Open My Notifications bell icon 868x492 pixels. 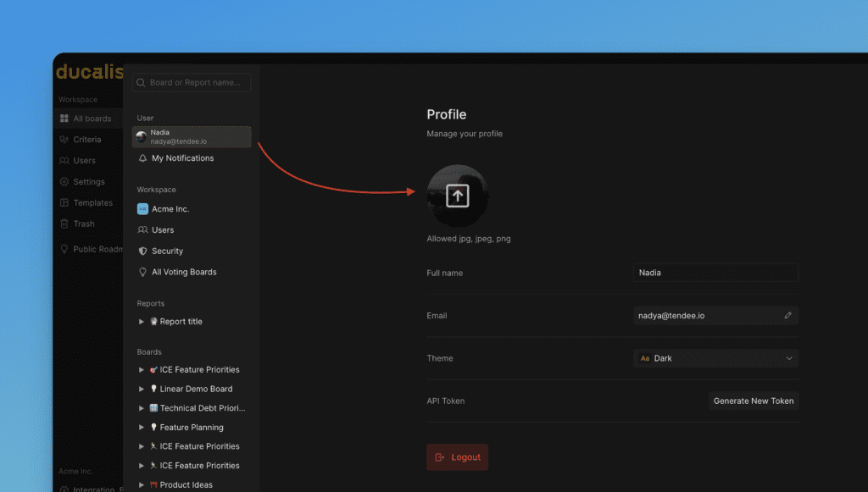click(142, 158)
